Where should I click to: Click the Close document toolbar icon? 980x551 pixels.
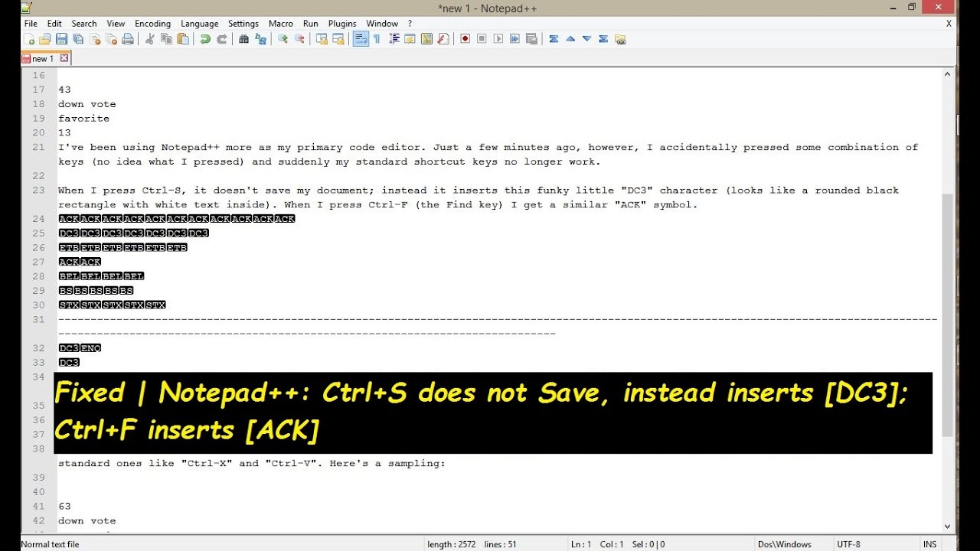[x=95, y=39]
